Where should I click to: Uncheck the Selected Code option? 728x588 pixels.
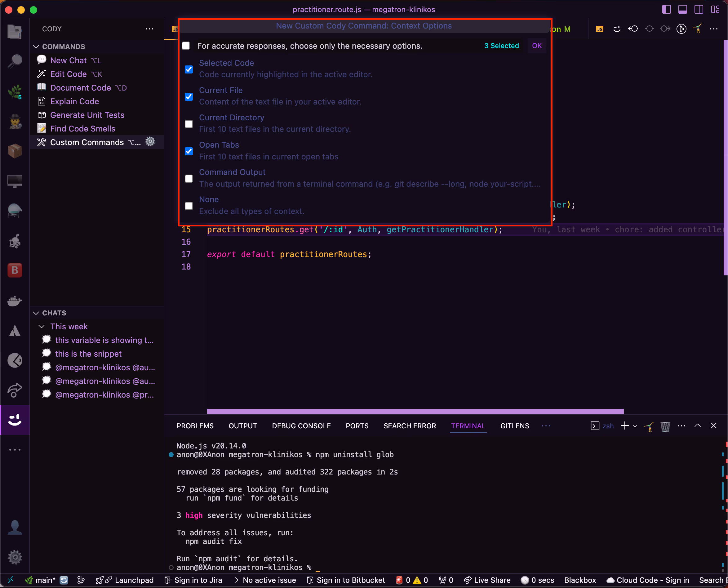coord(189,69)
